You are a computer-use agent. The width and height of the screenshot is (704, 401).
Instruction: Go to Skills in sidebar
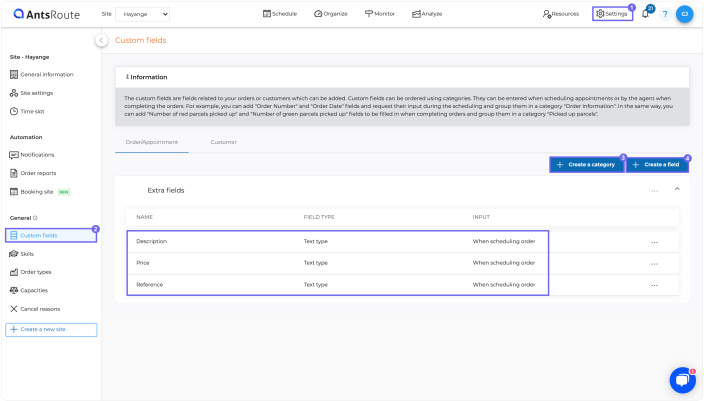pos(27,254)
